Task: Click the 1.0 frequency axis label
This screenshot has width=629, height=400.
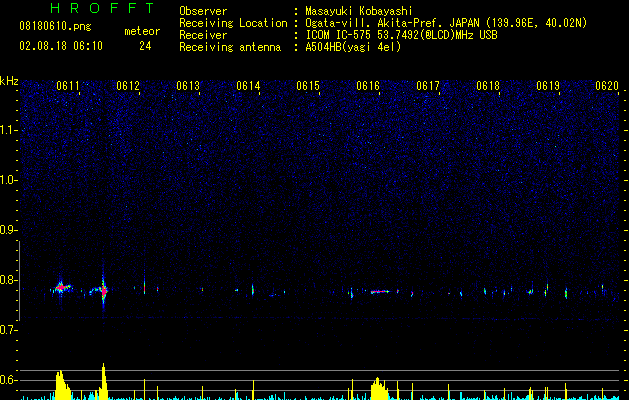Action: 8,180
